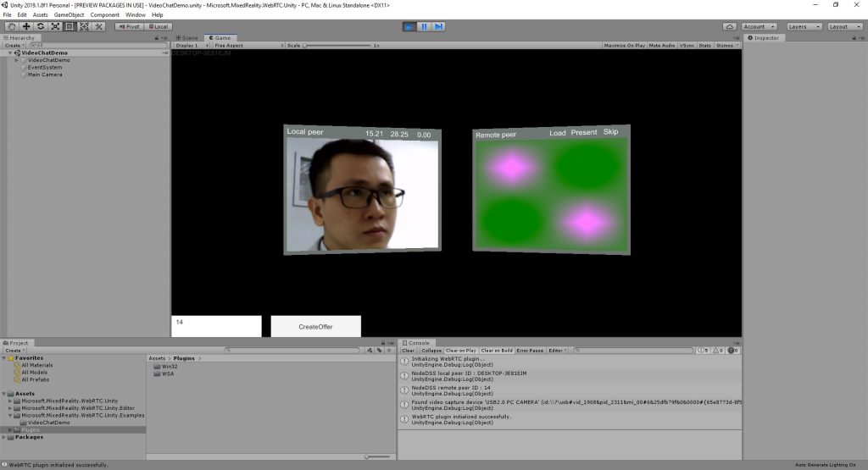The width and height of the screenshot is (868, 470).
Task: Search by label in Project panel
Action: tap(379, 351)
